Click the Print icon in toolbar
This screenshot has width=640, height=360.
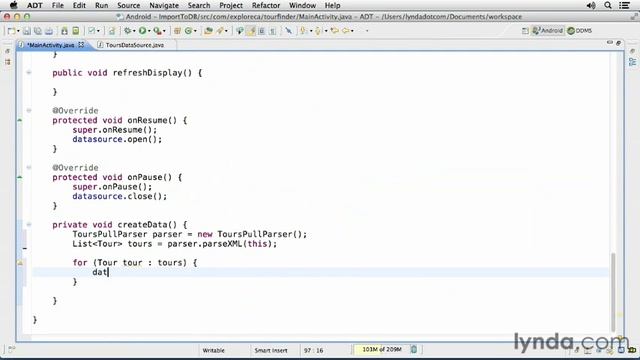(x=49, y=31)
